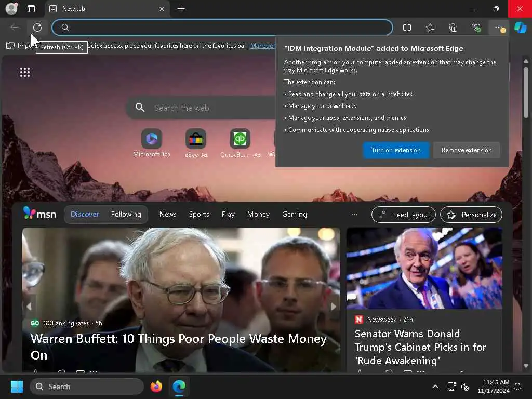The image size is (532, 399).
Task: Click the Refresh page icon
Action: (x=37, y=27)
